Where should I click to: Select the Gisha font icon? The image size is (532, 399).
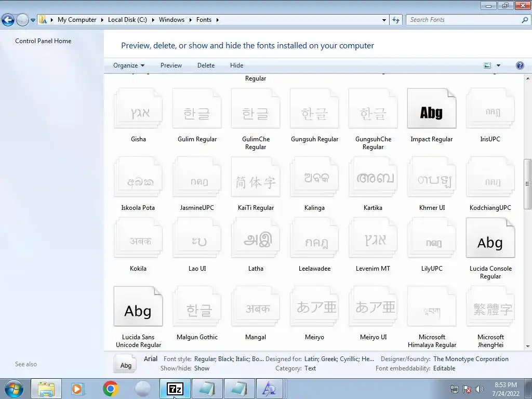[x=138, y=108]
